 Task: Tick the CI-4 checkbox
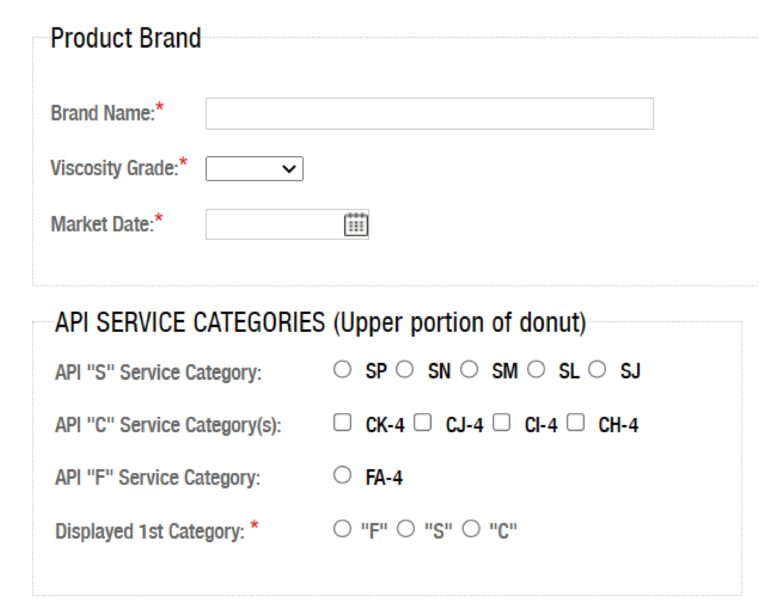(x=501, y=422)
